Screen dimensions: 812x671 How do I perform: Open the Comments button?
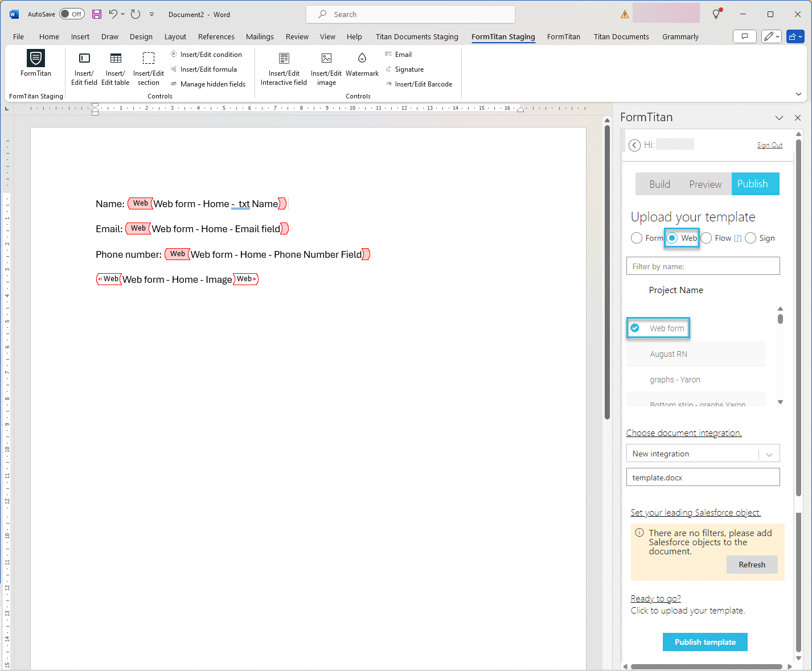coord(745,36)
